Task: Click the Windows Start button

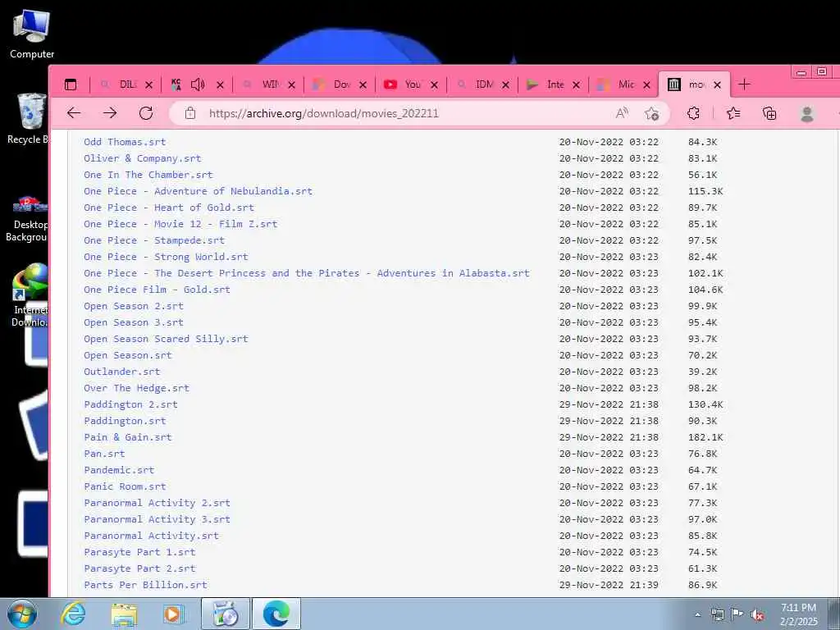Action: [22, 614]
